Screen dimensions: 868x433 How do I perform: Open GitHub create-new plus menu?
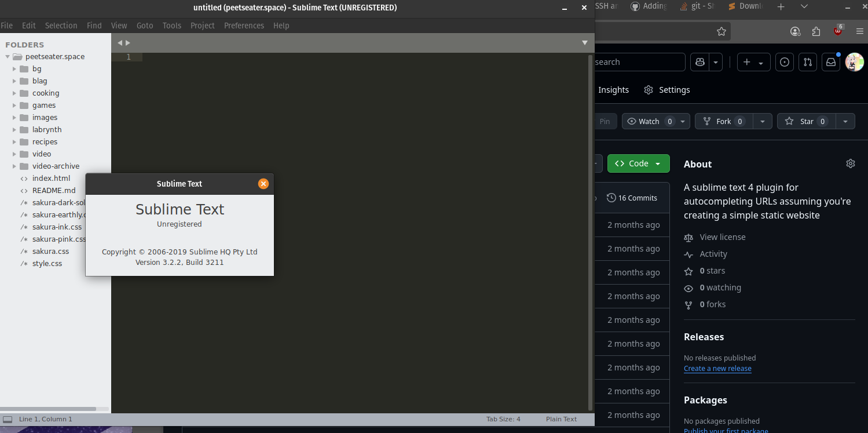pyautogui.click(x=753, y=62)
